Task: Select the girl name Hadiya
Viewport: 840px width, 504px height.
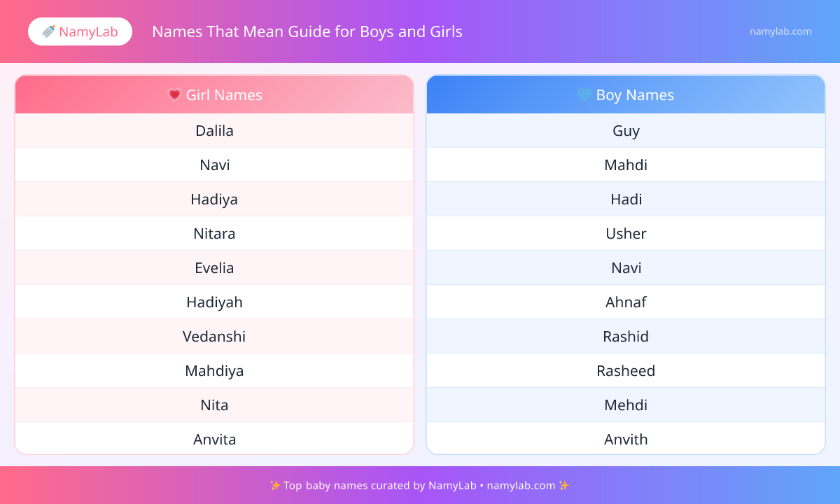Action: coord(214,199)
